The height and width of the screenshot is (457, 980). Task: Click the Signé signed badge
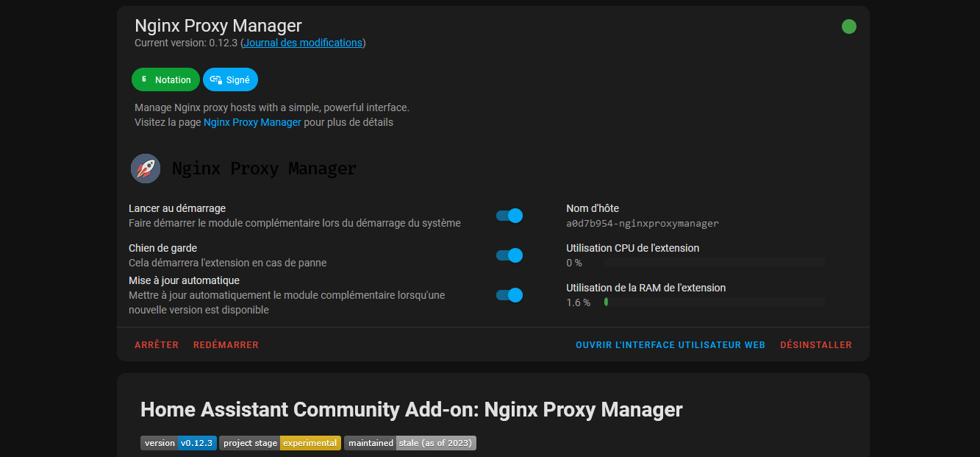point(230,79)
